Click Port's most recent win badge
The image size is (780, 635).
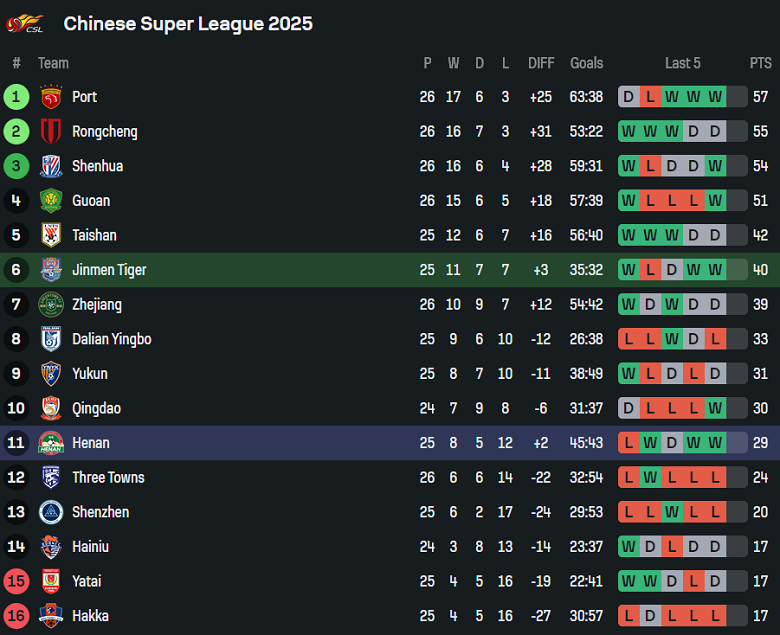(x=715, y=97)
